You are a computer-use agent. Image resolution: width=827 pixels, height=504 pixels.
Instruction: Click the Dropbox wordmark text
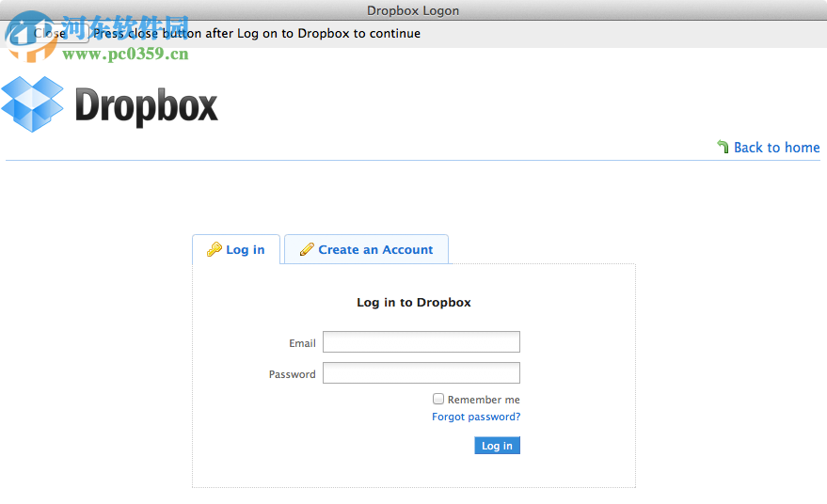coord(146,106)
